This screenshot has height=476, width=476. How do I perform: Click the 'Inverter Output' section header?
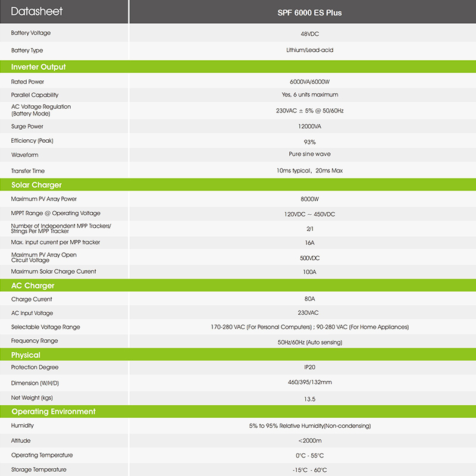coord(38,67)
